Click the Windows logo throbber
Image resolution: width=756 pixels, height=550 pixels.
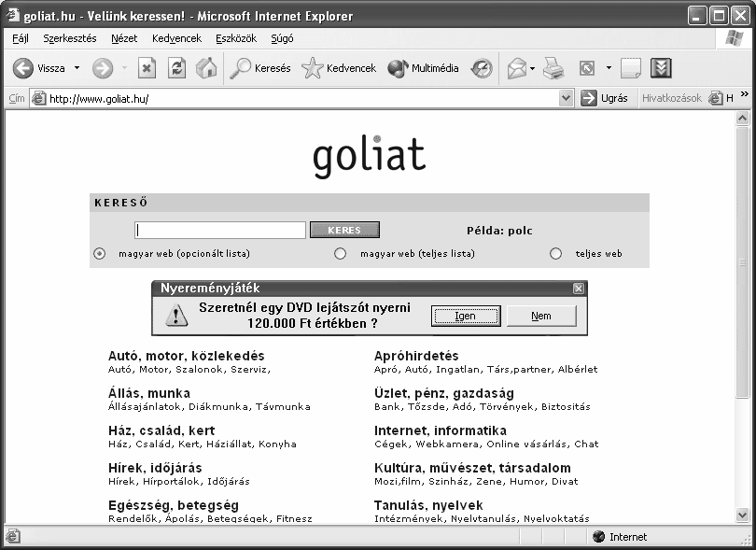pos(734,38)
